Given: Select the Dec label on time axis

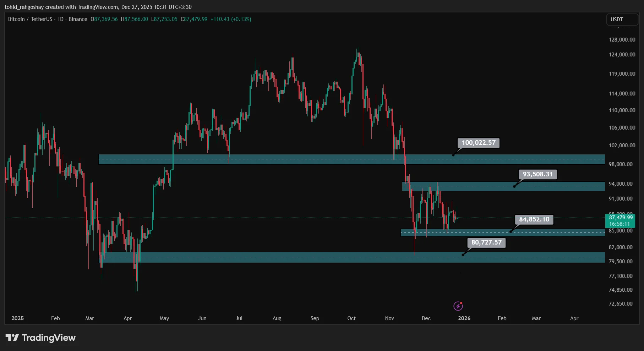Looking at the screenshot, I should pos(426,318).
